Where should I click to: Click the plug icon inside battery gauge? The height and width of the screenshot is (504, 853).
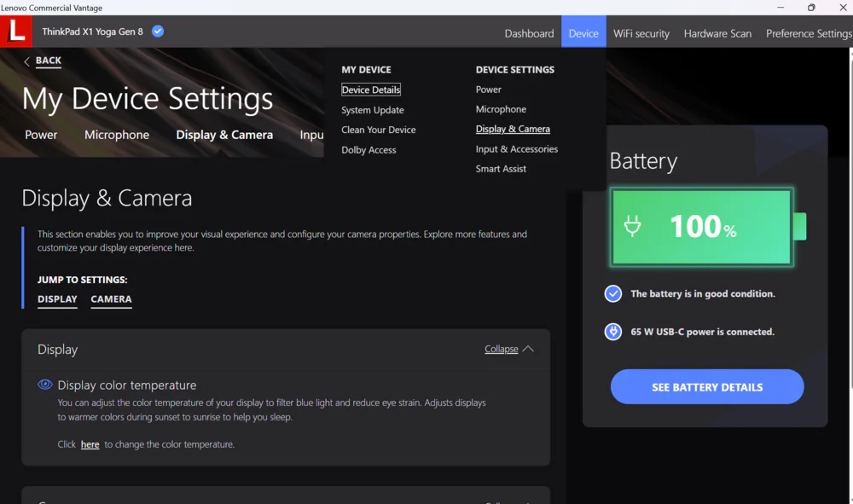pos(632,226)
